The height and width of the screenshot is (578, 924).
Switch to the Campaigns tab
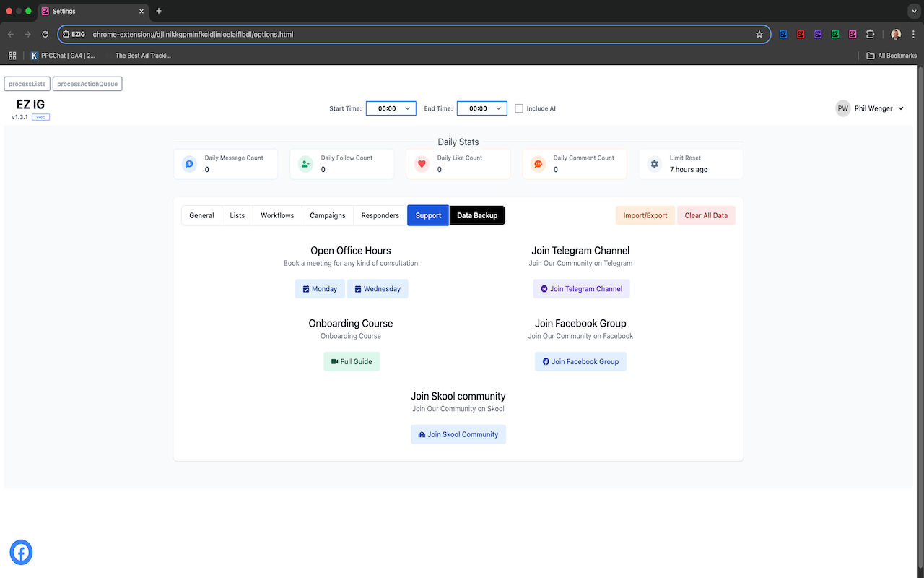327,215
